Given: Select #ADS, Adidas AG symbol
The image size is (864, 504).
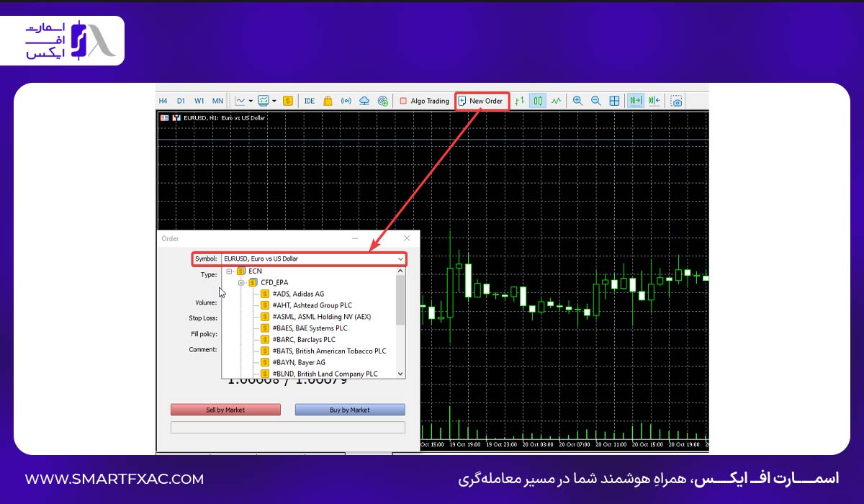Looking at the screenshot, I should pyautogui.click(x=292, y=294).
